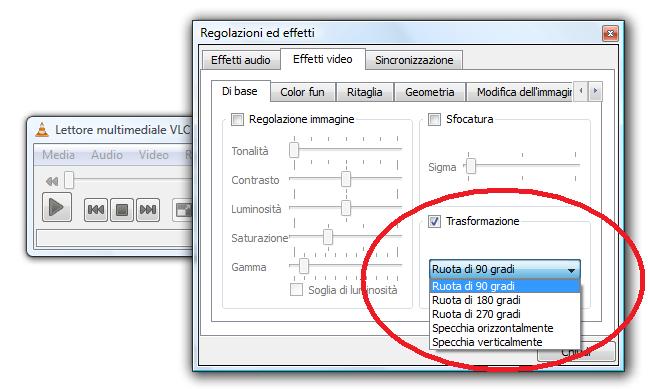Click the rewind arrows beside the seek bar
648x389 pixels.
tap(52, 181)
